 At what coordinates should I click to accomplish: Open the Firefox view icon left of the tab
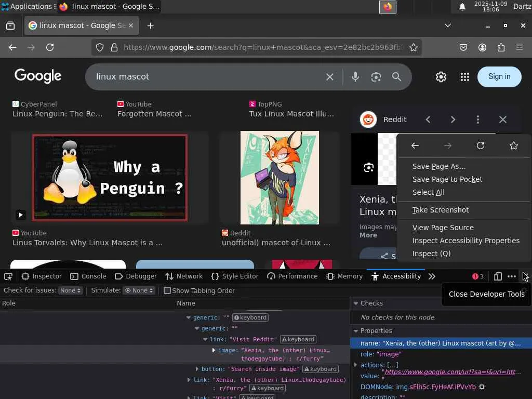point(10,26)
